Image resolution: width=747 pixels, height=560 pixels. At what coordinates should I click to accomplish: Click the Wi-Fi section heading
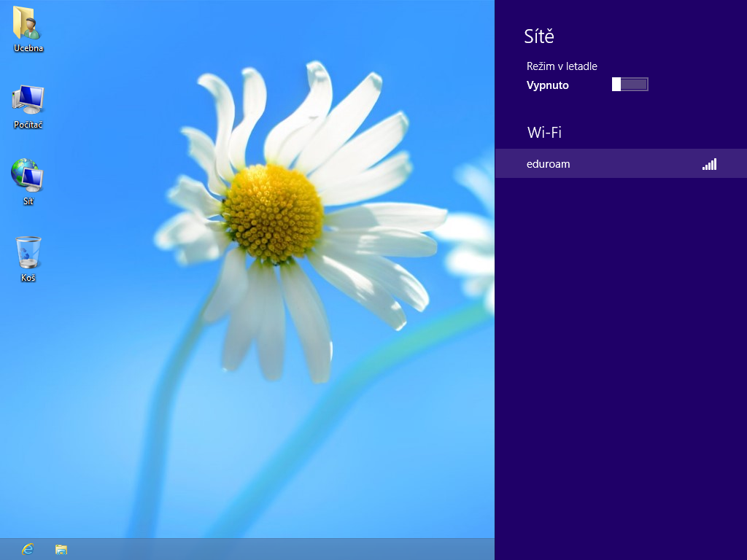[544, 132]
